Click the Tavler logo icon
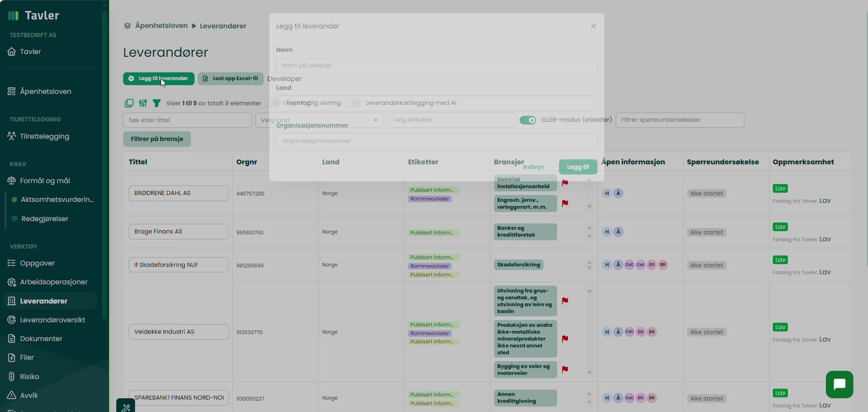The image size is (868, 412). [x=13, y=16]
